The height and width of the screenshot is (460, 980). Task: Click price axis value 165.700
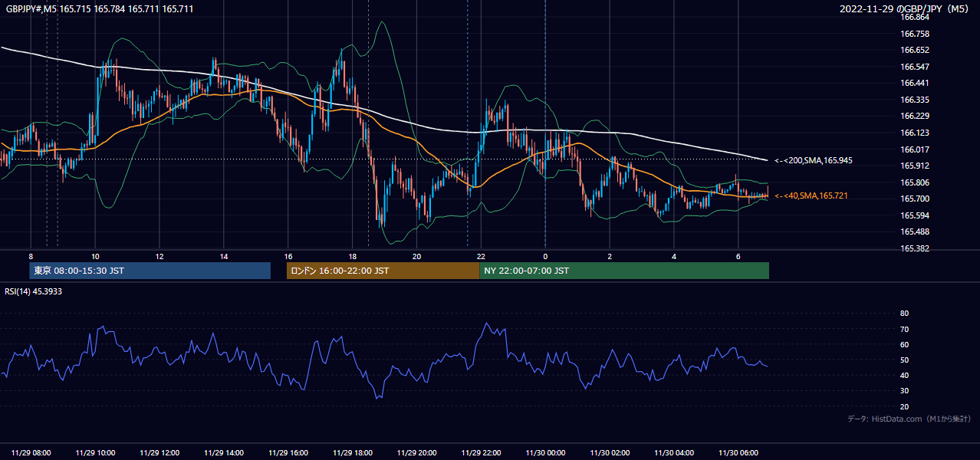tap(915, 199)
